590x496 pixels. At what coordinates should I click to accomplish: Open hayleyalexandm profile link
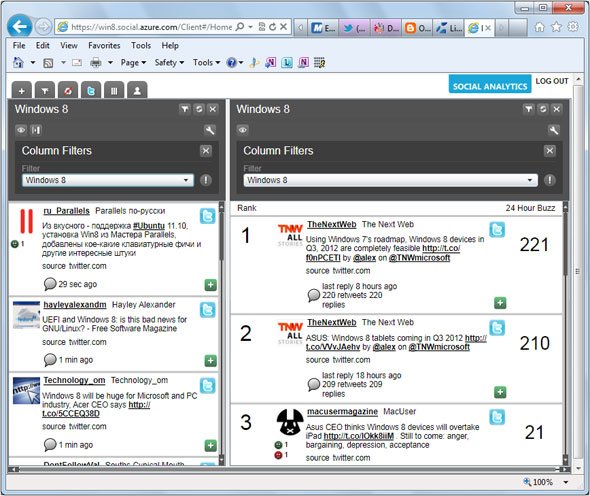[x=75, y=305]
